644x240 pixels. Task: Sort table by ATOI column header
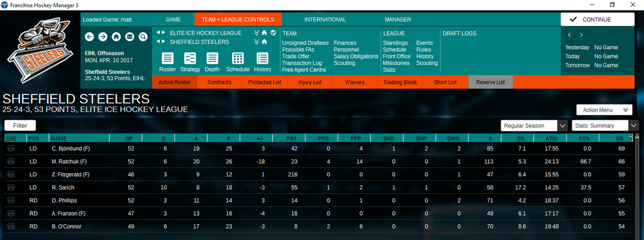(x=550, y=139)
